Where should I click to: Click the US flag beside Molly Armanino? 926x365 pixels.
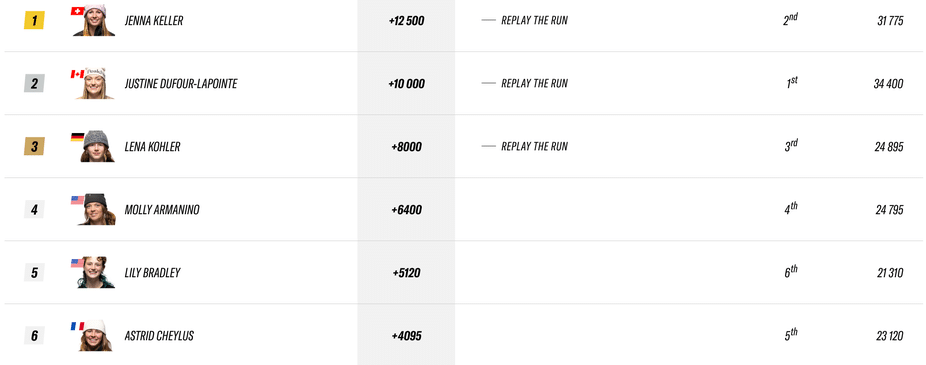(77, 200)
